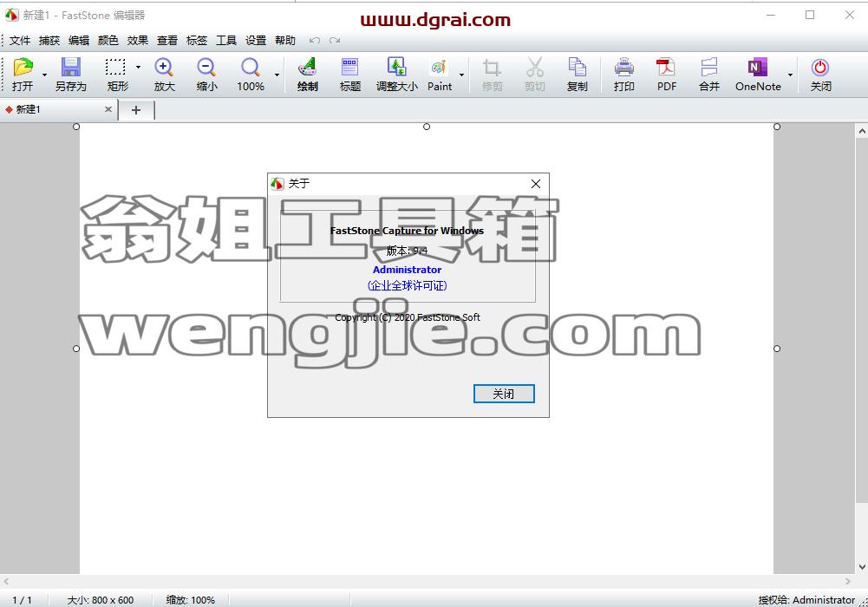Print image with 打印
This screenshot has height=607, width=868.
[623, 74]
